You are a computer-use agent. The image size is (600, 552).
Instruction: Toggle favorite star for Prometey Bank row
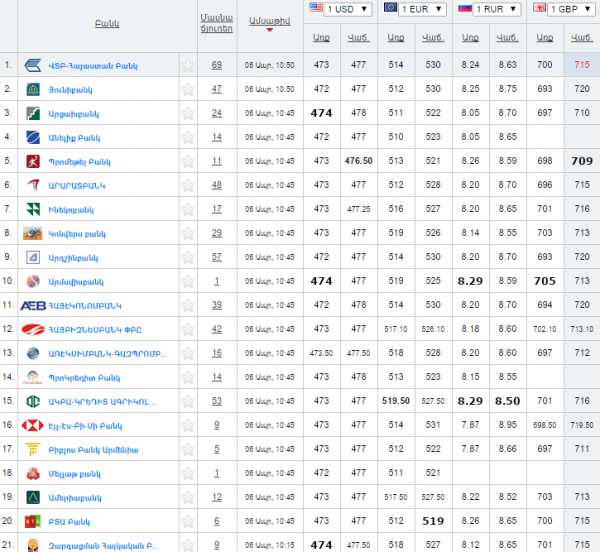[187, 161]
